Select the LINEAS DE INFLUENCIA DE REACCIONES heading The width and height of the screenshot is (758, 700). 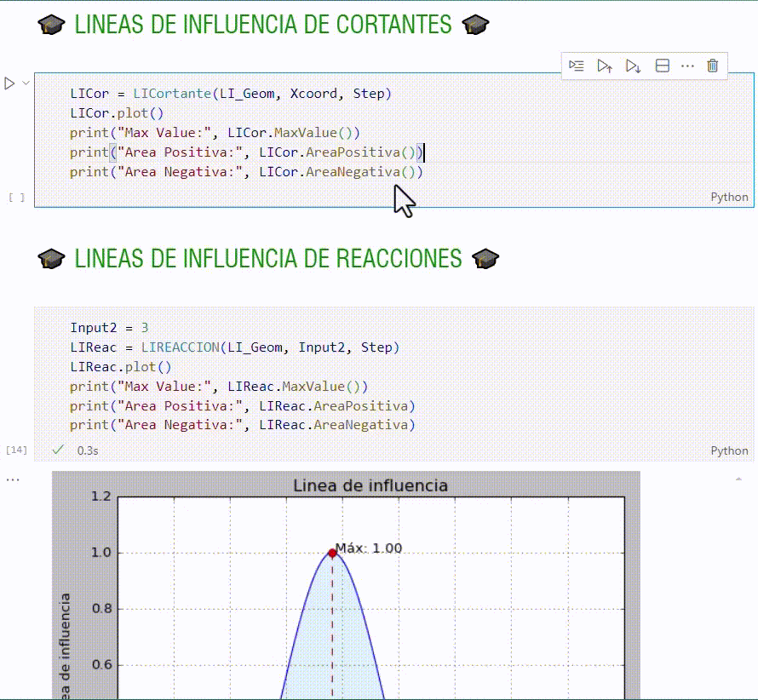[x=268, y=258]
